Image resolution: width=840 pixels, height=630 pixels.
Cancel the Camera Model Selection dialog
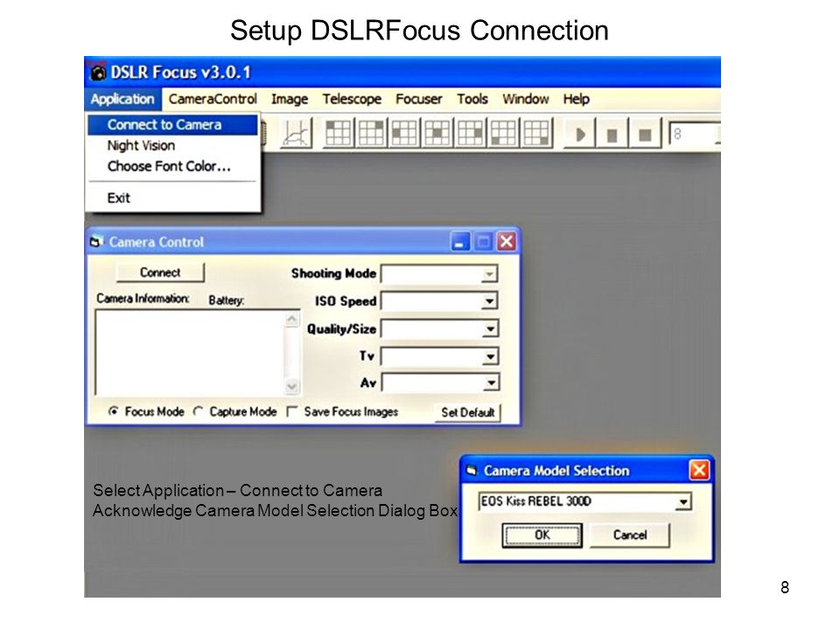pos(630,535)
